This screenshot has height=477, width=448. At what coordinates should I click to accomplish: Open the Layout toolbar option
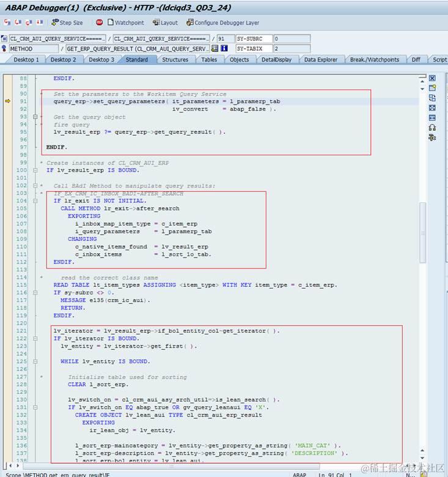[x=165, y=23]
